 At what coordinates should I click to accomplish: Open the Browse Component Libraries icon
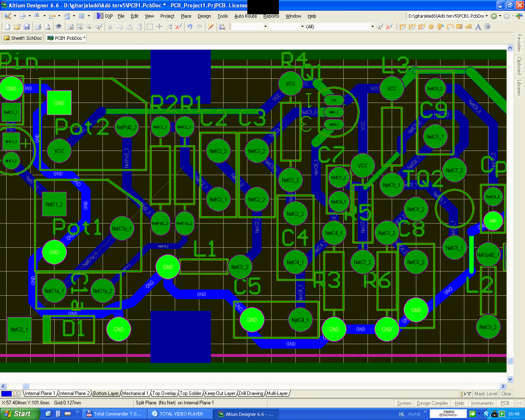coord(222,27)
